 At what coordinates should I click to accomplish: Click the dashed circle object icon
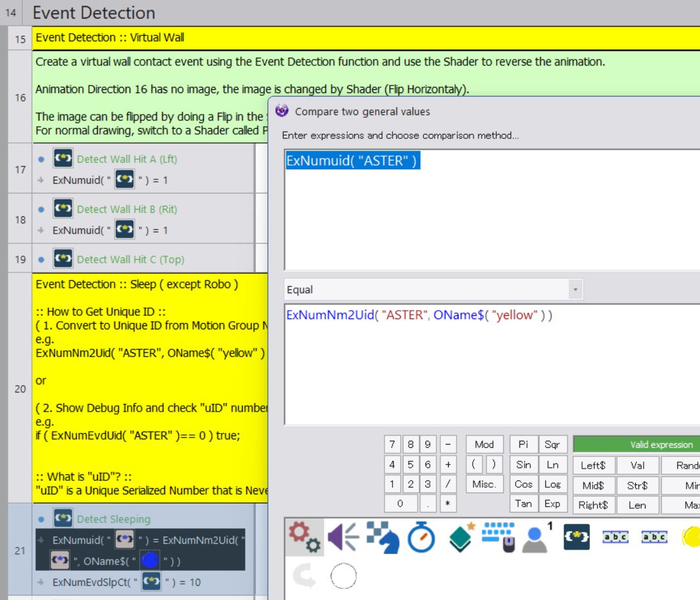click(343, 575)
